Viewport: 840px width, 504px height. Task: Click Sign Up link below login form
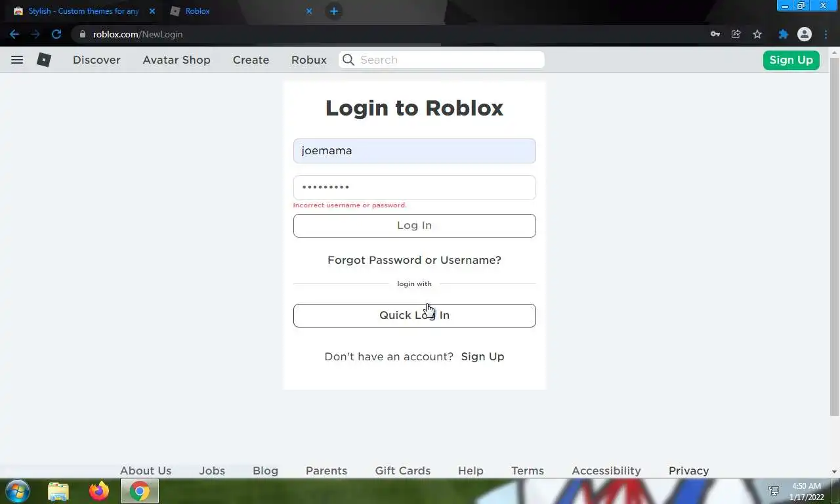click(482, 356)
